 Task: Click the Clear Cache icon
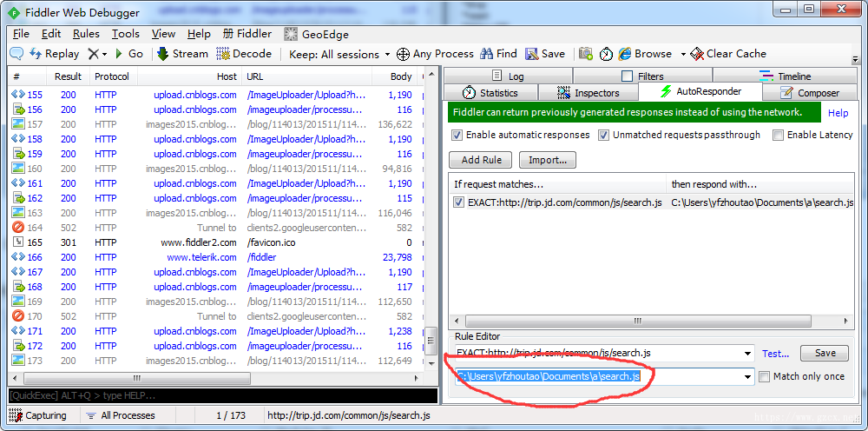click(697, 54)
